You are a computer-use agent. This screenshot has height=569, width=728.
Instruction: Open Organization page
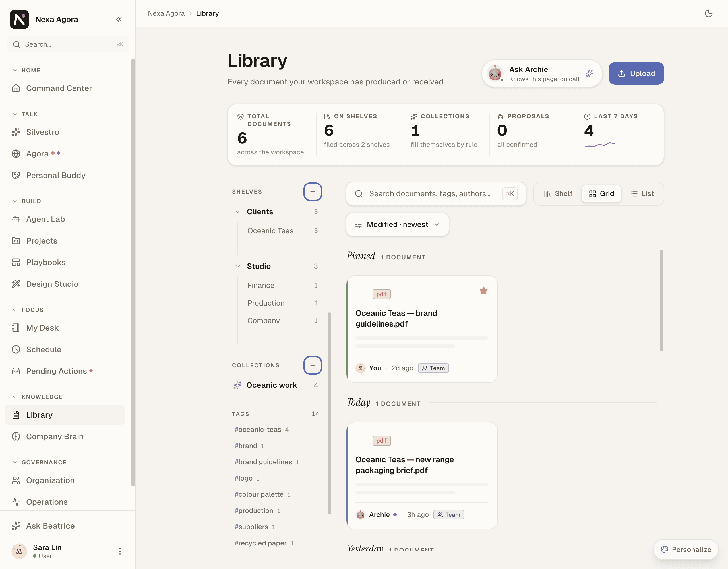tap(65, 480)
